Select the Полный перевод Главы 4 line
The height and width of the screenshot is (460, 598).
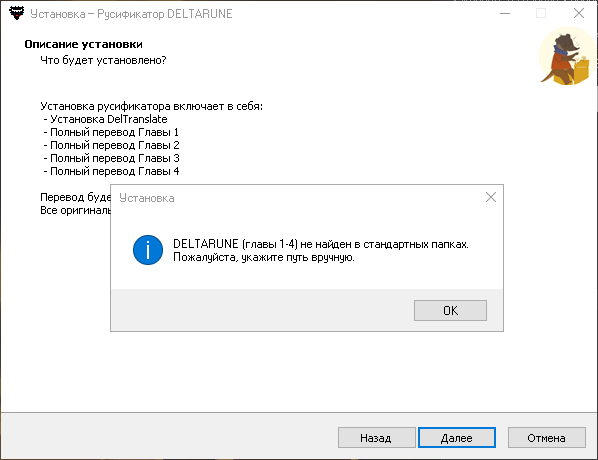[x=111, y=171]
